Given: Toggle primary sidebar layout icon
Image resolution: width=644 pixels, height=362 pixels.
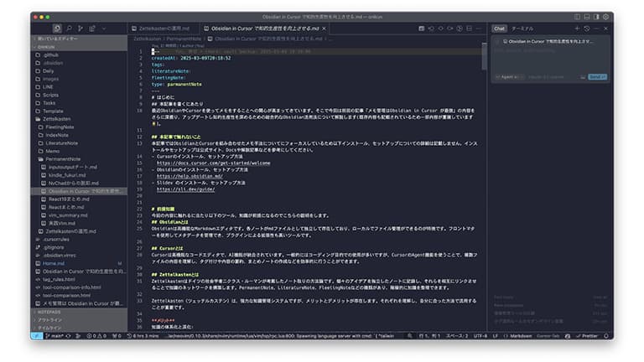Looking at the screenshot, I should (577, 17).
